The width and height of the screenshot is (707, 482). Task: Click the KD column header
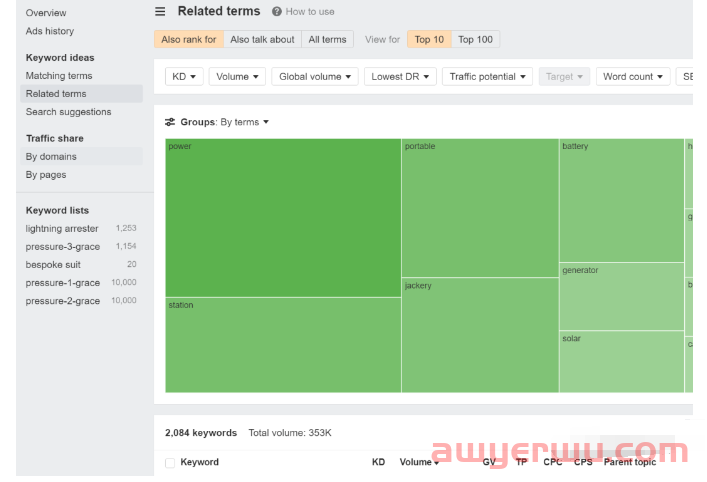click(378, 462)
